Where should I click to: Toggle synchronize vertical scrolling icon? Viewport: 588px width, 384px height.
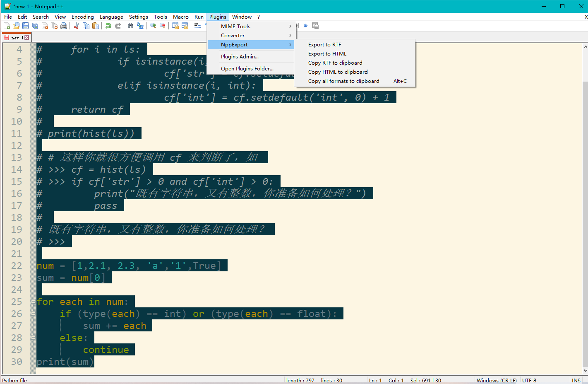click(175, 26)
